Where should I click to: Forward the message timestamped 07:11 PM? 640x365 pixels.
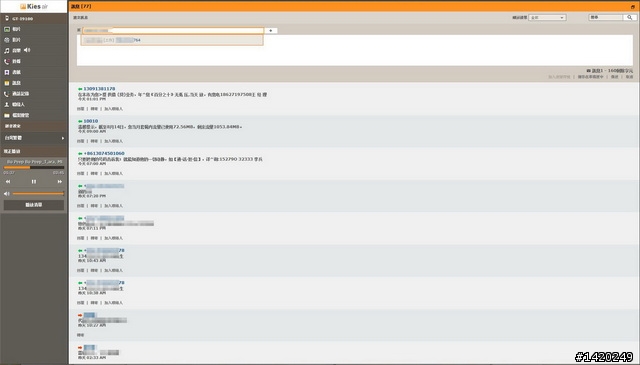point(94,238)
